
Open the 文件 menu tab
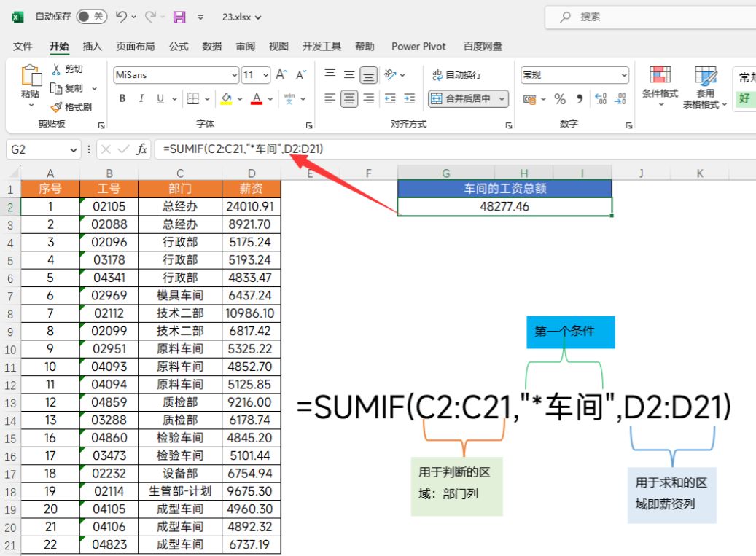(x=23, y=46)
